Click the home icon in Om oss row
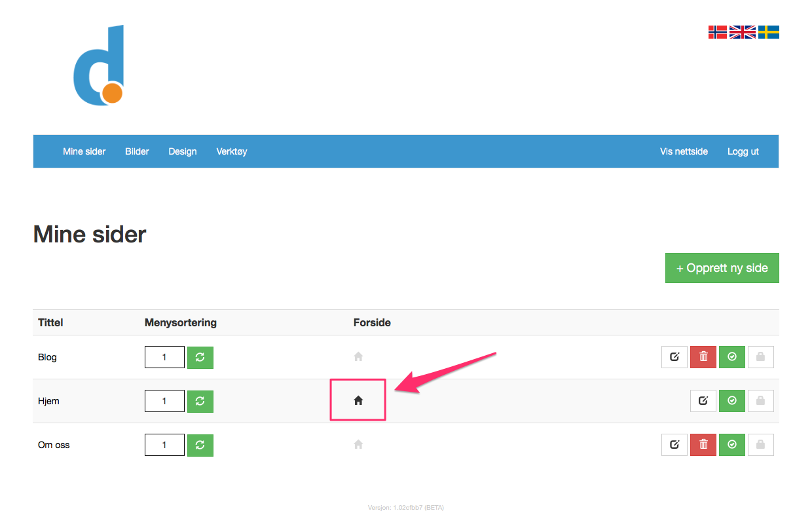The width and height of the screenshot is (812, 532). (x=358, y=445)
